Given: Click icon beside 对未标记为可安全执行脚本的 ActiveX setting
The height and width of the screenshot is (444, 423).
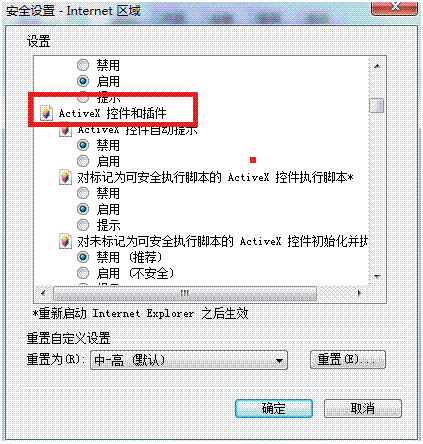Looking at the screenshot, I should [66, 241].
